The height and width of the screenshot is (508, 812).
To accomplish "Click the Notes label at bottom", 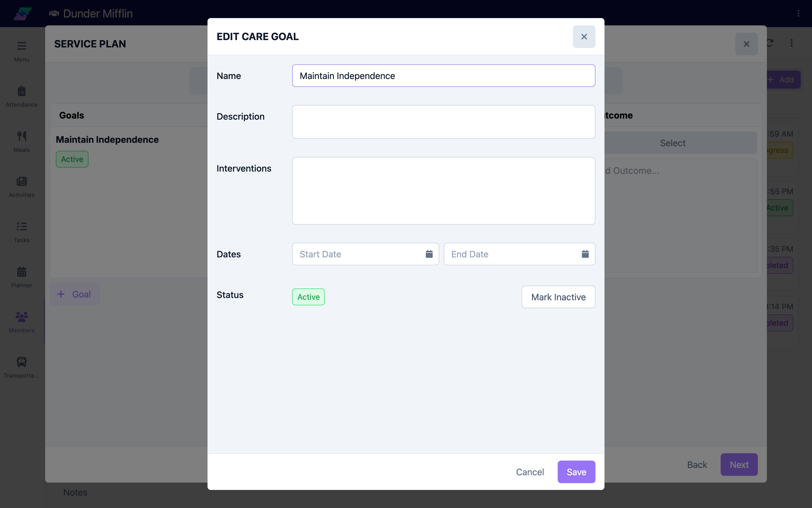I will point(75,492).
